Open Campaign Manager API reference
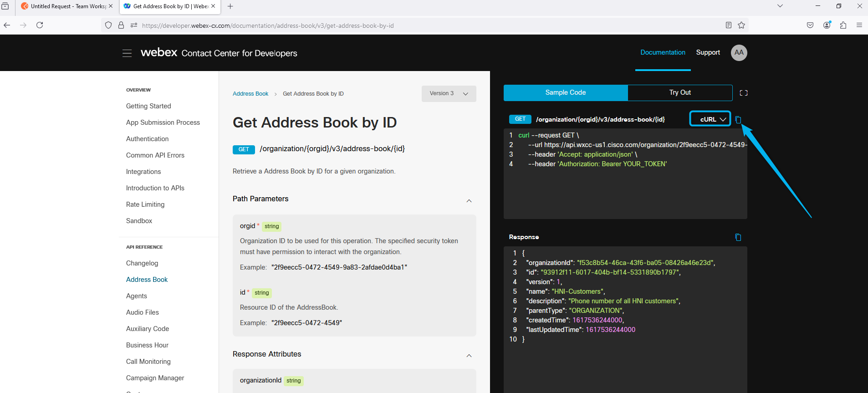This screenshot has height=393, width=868. tap(155, 378)
